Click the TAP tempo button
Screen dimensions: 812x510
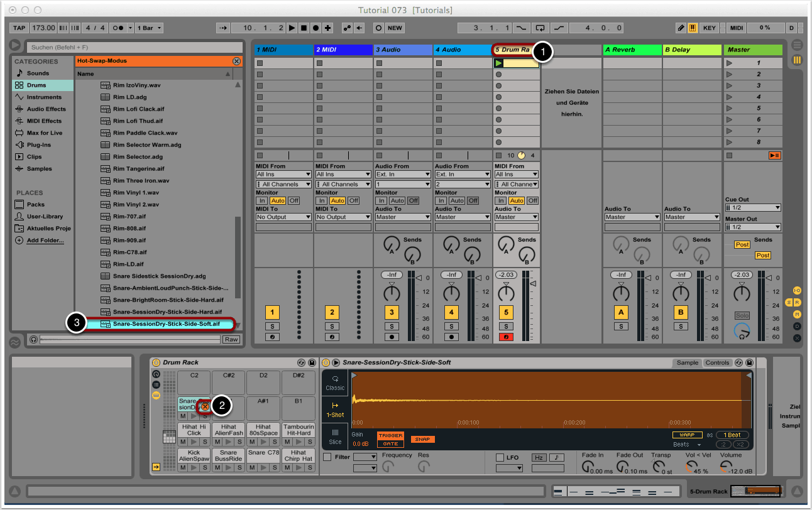point(19,28)
